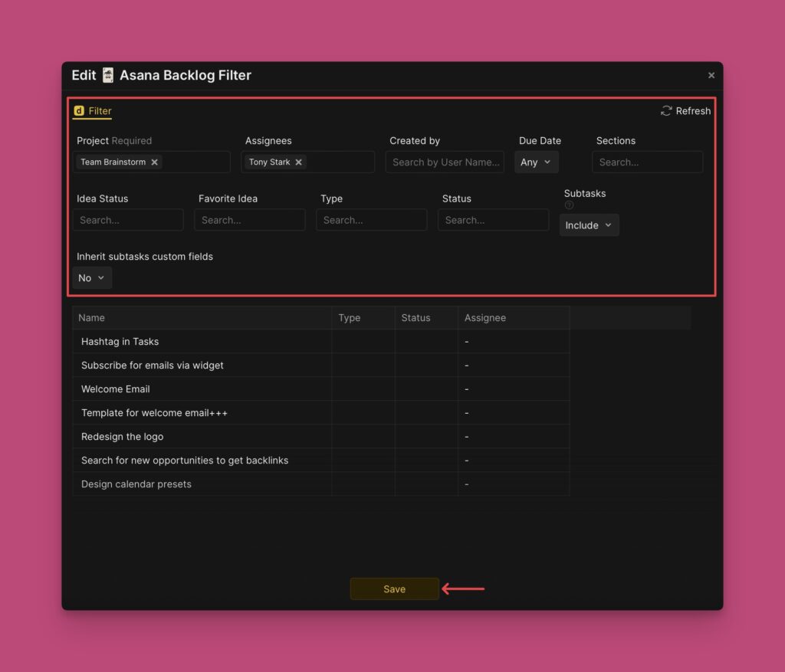Switch to the Filter tab
The image size is (785, 672).
tap(93, 111)
